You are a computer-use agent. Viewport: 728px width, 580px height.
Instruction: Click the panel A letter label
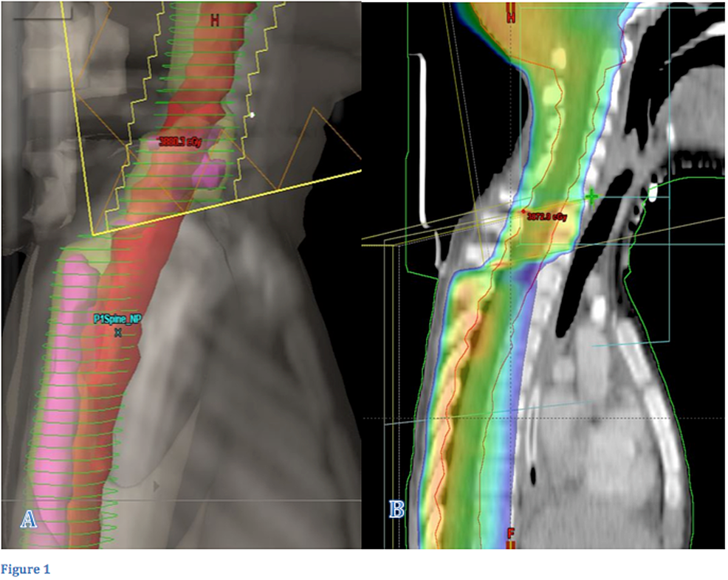pyautogui.click(x=28, y=520)
